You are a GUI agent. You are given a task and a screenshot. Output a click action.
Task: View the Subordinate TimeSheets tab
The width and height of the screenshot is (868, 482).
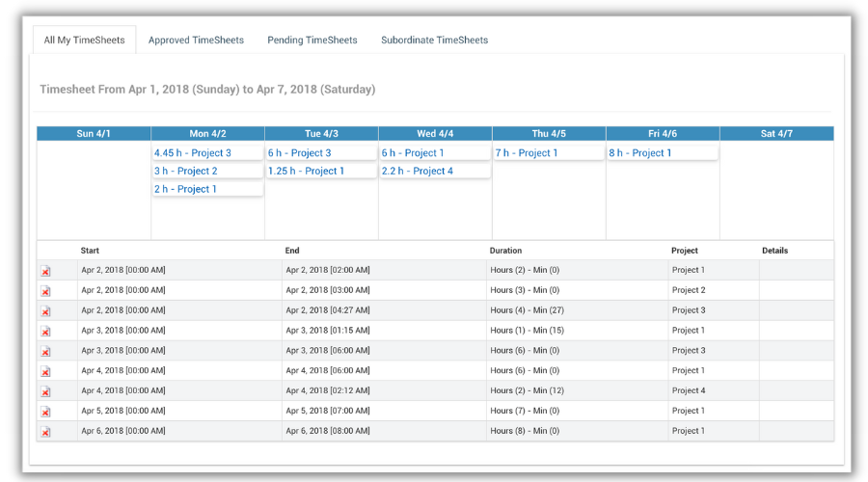click(435, 40)
